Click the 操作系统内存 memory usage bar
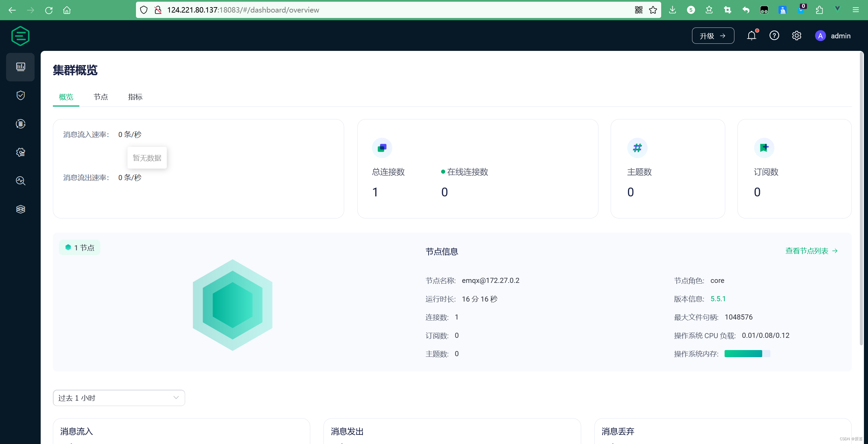This screenshot has height=444, width=868. (747, 354)
